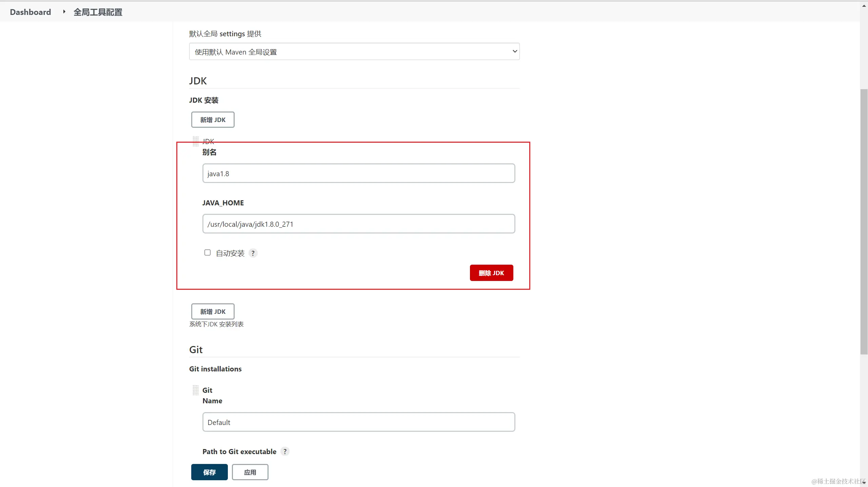Click the Git Name field with Default

pyautogui.click(x=358, y=422)
